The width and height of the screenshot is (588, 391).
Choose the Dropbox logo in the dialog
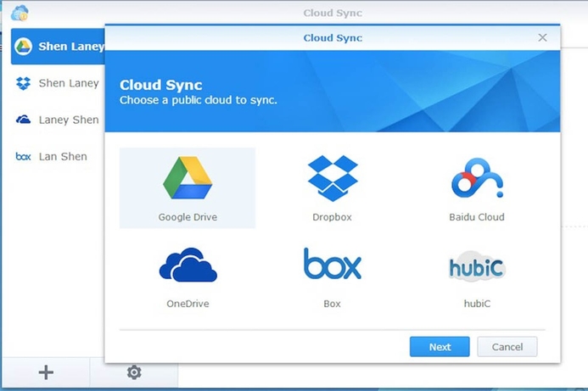tap(333, 178)
